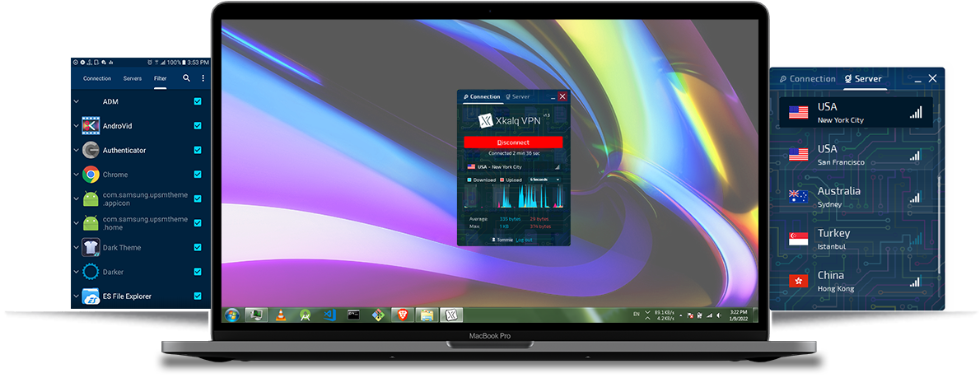Select Server tab in laptop VPN window
The height and width of the screenshot is (378, 980).
[517, 96]
